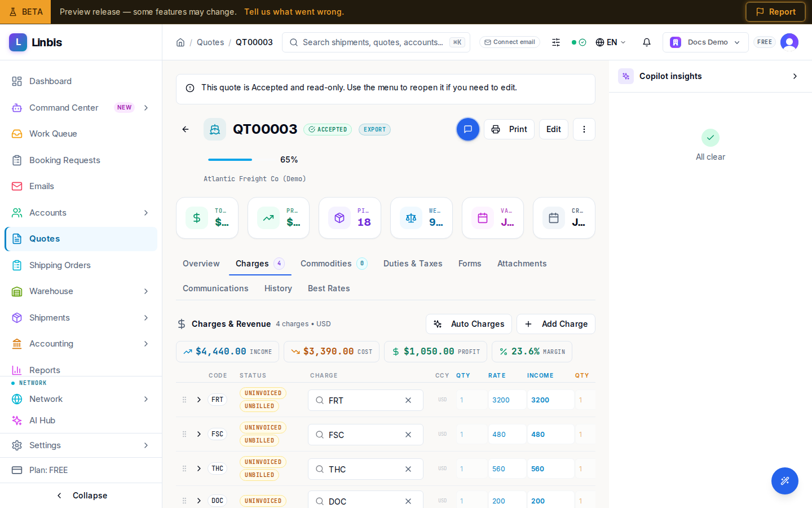Open Dashboard in the sidebar
The height and width of the screenshot is (508, 812).
[81, 81]
